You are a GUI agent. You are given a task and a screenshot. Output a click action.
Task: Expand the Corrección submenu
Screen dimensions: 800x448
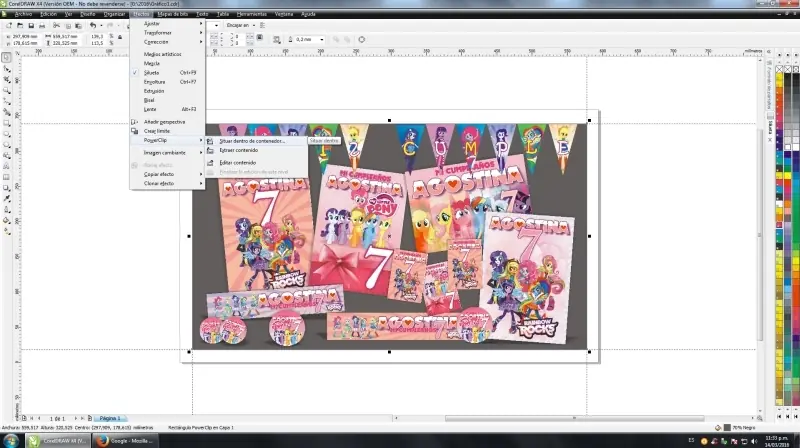pyautogui.click(x=167, y=42)
